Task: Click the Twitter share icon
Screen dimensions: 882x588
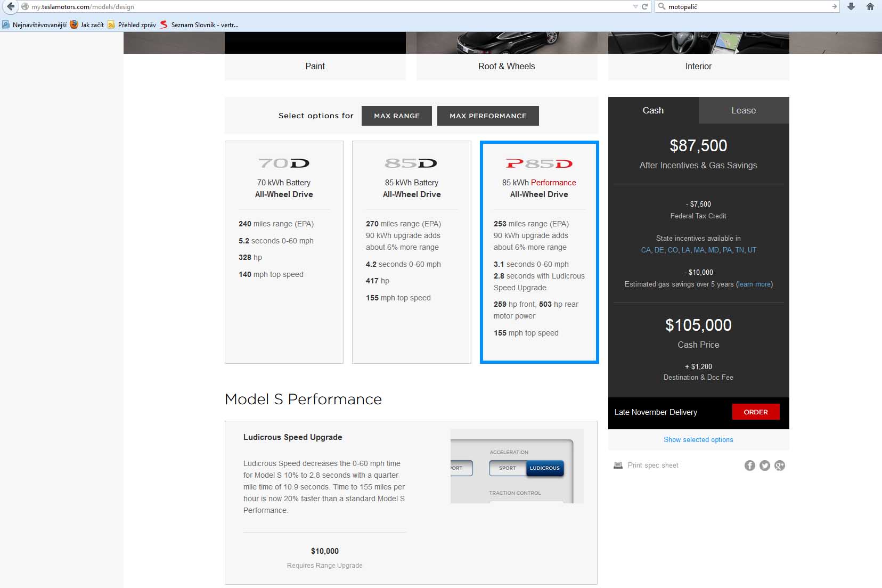Action: pyautogui.click(x=765, y=466)
